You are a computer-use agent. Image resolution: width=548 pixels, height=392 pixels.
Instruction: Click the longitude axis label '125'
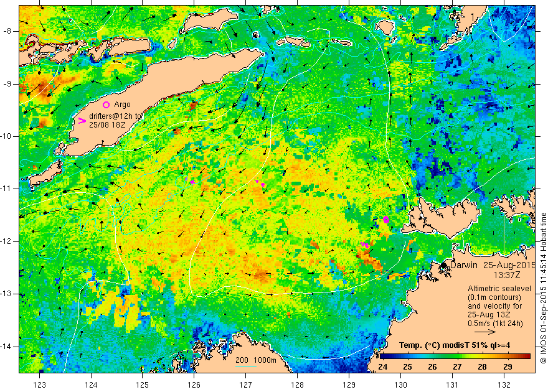[143, 385]
